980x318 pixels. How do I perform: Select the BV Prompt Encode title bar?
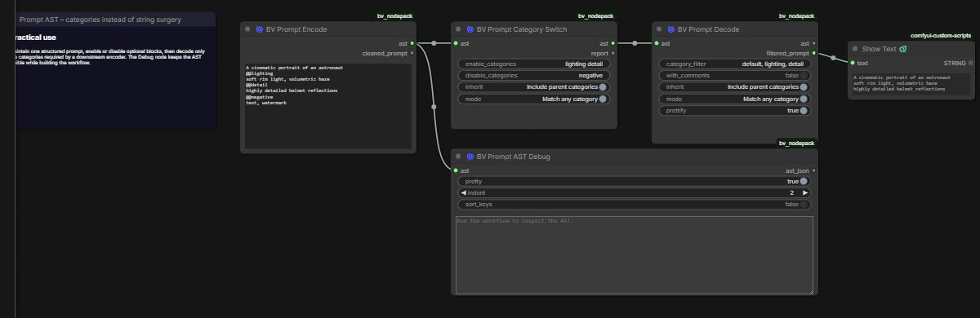click(328, 29)
